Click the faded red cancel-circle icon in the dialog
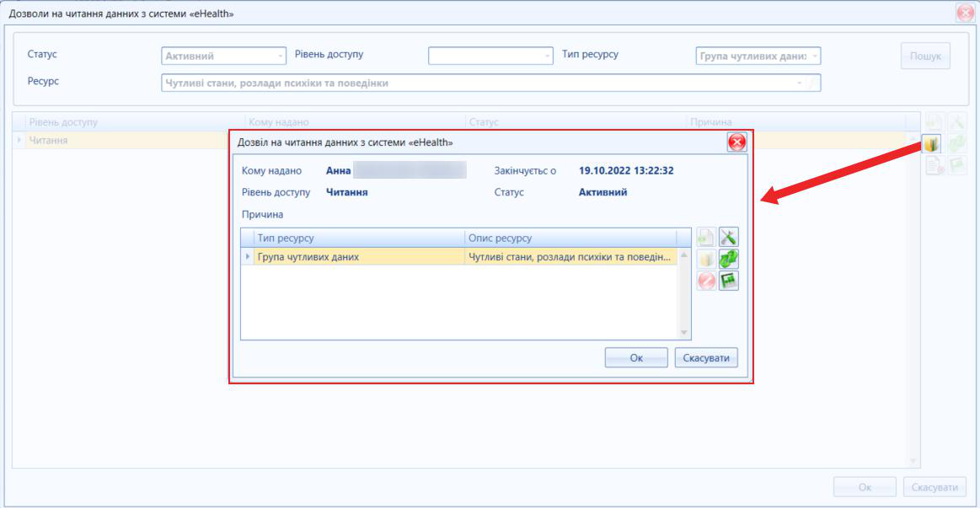The width and height of the screenshot is (980, 509). pos(706,281)
